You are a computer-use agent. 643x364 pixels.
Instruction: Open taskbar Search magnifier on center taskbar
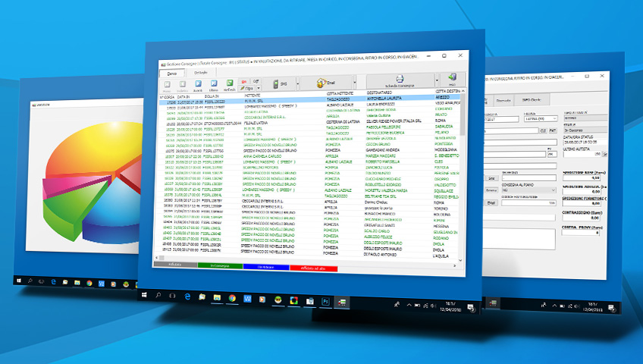(158, 295)
